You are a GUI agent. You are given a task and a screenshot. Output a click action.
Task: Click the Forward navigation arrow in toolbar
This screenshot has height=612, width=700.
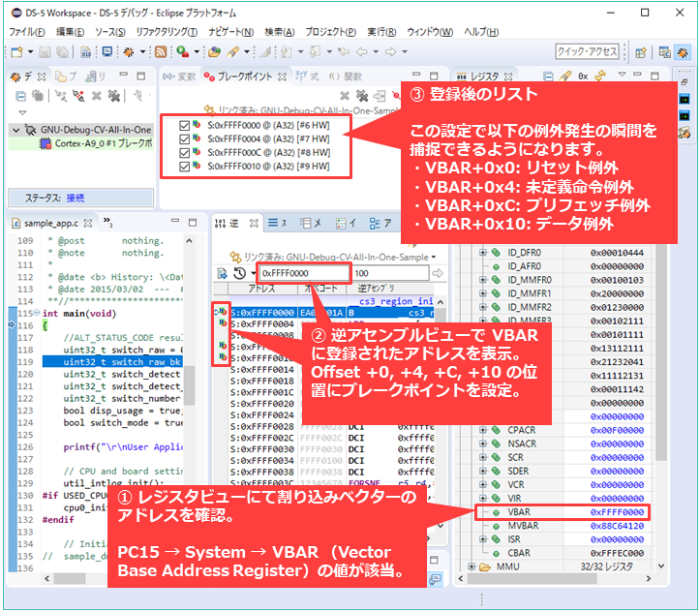click(x=390, y=51)
